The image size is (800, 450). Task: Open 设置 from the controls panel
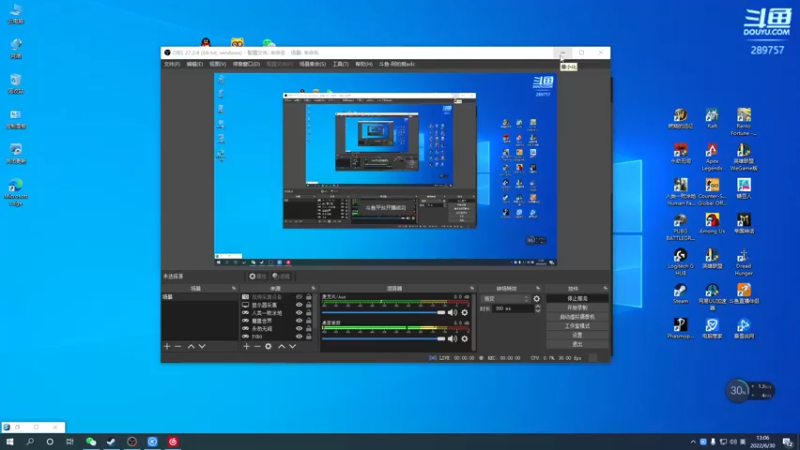pyautogui.click(x=577, y=335)
